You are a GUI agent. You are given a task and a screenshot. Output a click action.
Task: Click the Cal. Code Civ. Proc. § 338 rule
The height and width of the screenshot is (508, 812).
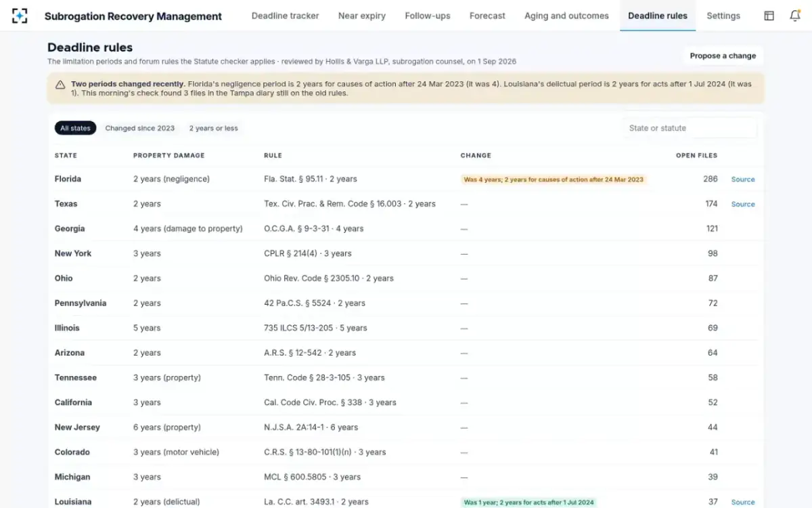330,402
